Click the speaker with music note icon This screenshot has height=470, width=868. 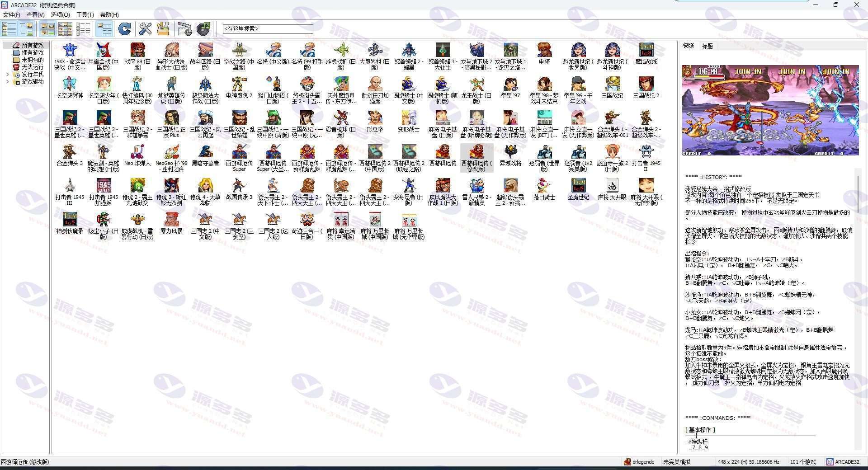tap(203, 29)
